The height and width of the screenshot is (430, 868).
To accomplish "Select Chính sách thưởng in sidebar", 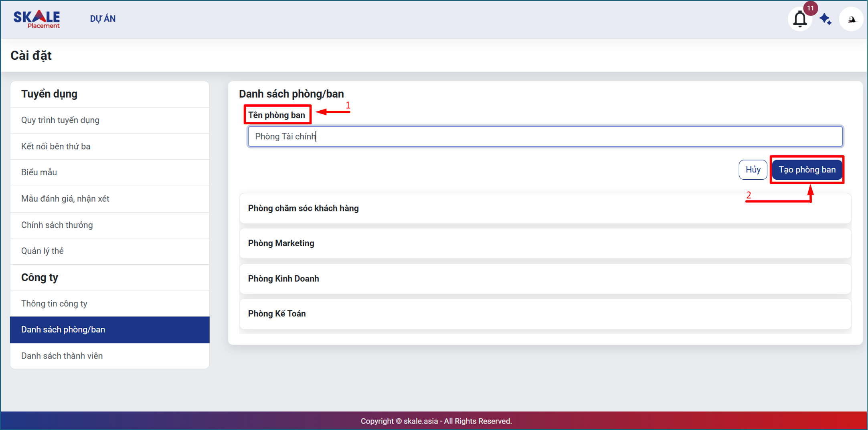I will coord(57,225).
